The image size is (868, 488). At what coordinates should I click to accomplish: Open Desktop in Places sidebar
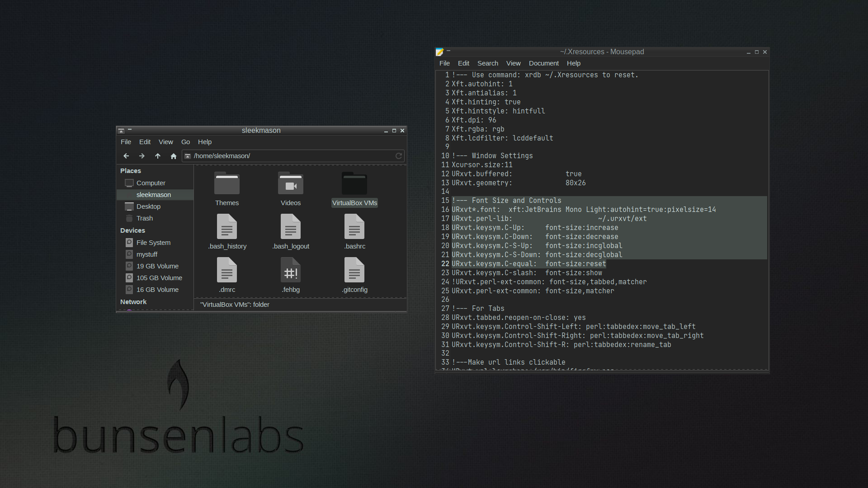(x=155, y=206)
